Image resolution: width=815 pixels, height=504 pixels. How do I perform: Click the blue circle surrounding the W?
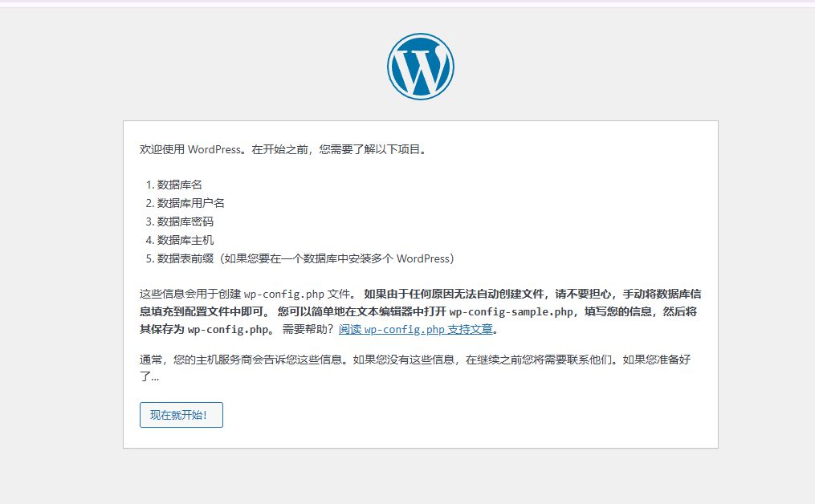pyautogui.click(x=420, y=40)
